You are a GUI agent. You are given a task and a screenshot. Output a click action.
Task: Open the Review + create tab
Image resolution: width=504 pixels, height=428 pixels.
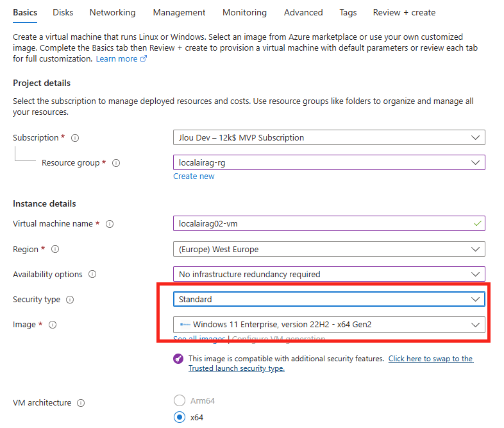[404, 13]
